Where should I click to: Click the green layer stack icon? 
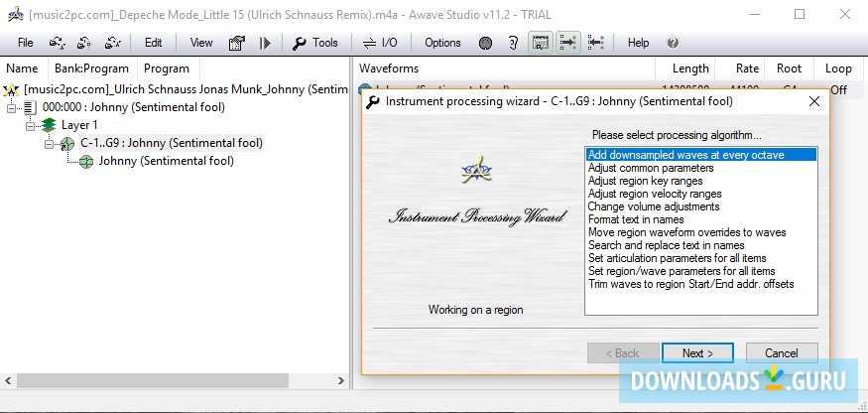pyautogui.click(x=49, y=125)
